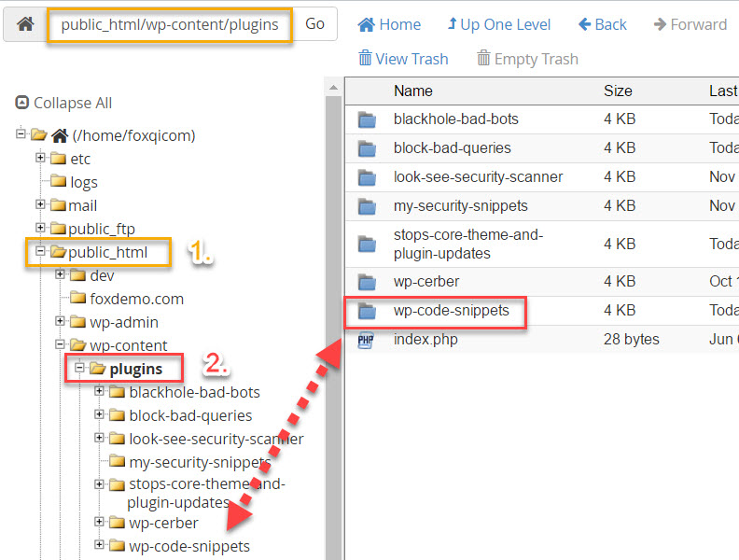Select plugins folder in tree
The image size is (739, 560).
135,369
